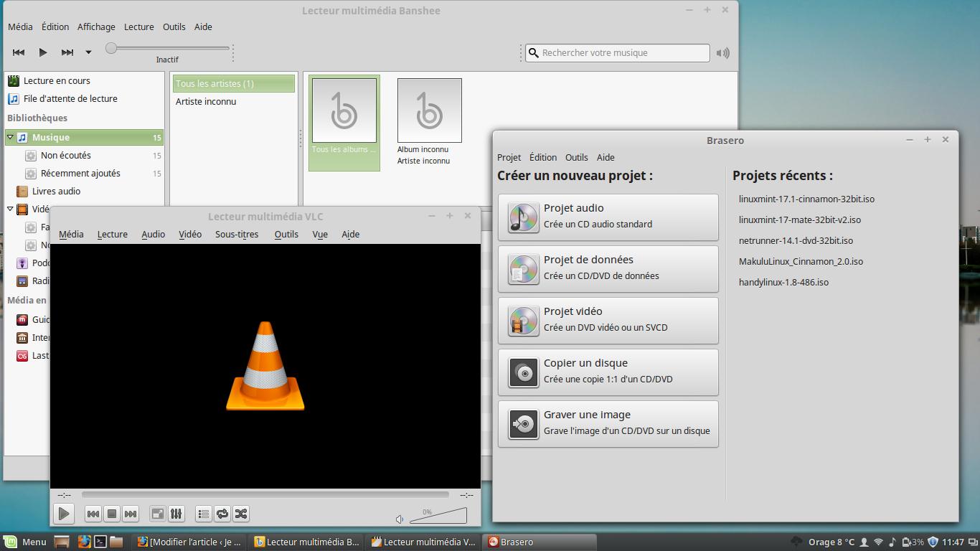Open the Linux Mint Menu button

[25, 542]
